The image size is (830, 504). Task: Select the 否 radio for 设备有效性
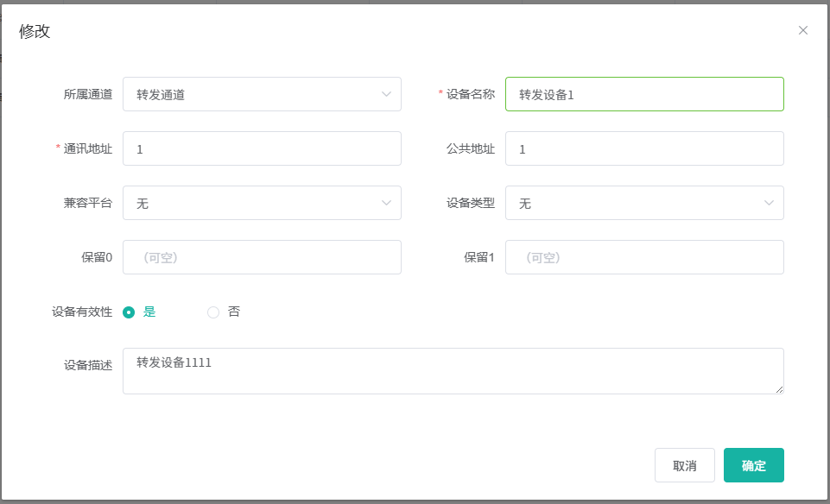[x=213, y=312]
